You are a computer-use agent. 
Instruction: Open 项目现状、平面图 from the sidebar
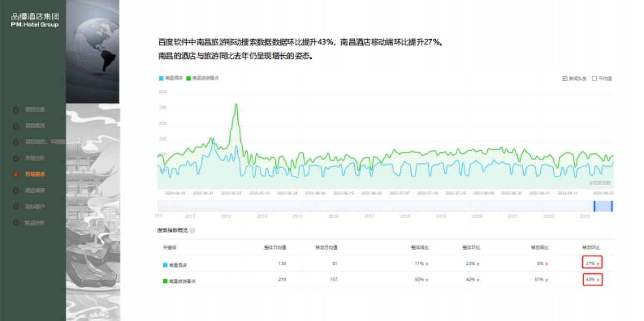[x=45, y=142]
